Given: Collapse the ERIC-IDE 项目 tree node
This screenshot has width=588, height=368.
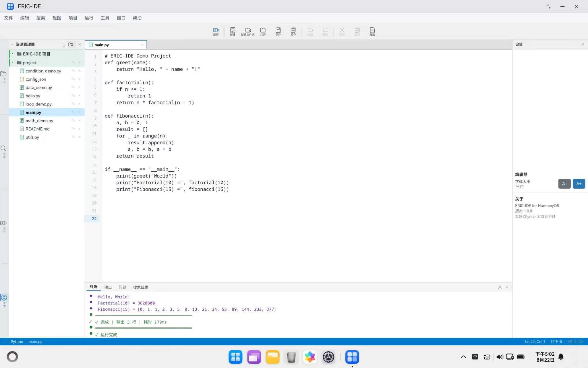Looking at the screenshot, I should pos(13,54).
